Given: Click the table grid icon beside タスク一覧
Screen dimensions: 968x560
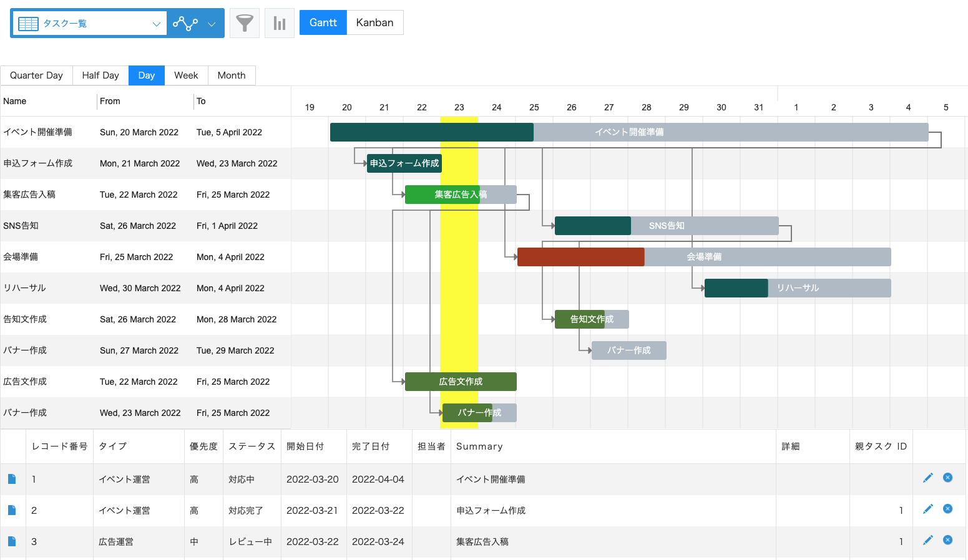Looking at the screenshot, I should pyautogui.click(x=28, y=22).
